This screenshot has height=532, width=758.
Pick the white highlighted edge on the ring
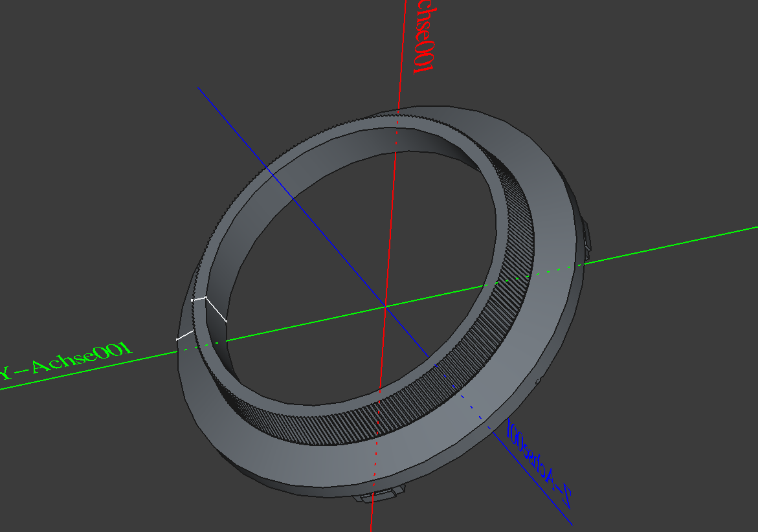216,310
